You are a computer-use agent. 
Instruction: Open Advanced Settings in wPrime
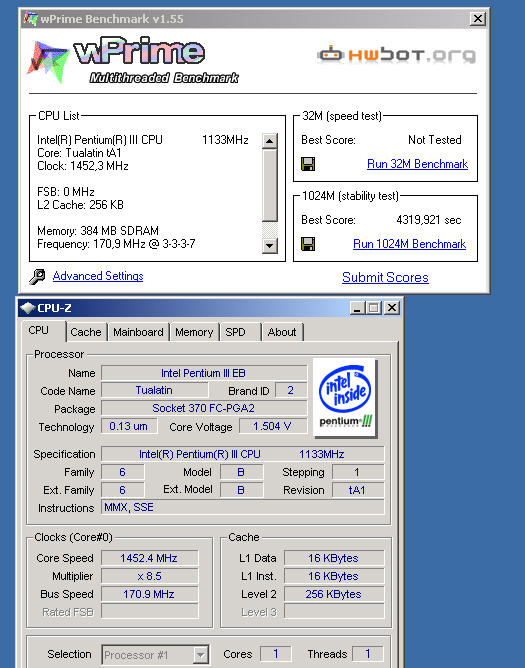(x=98, y=276)
